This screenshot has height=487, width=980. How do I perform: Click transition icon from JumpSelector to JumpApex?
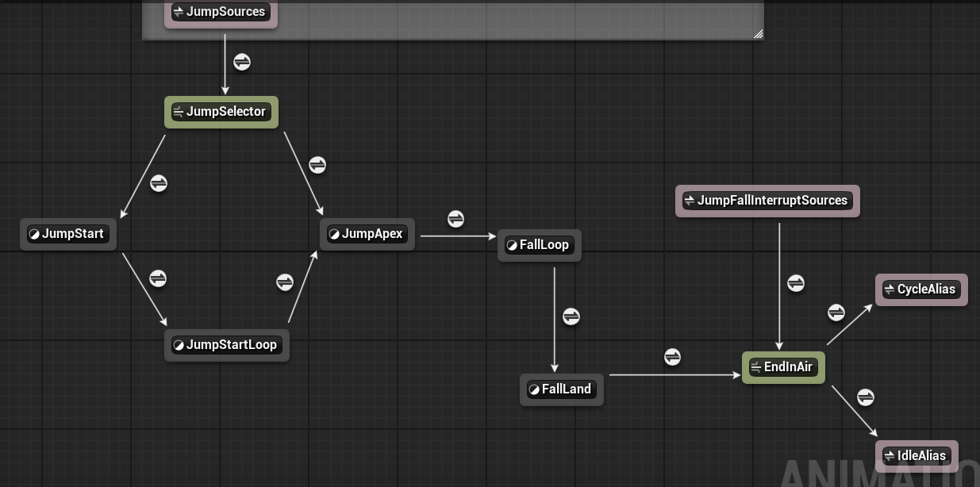coord(317,165)
